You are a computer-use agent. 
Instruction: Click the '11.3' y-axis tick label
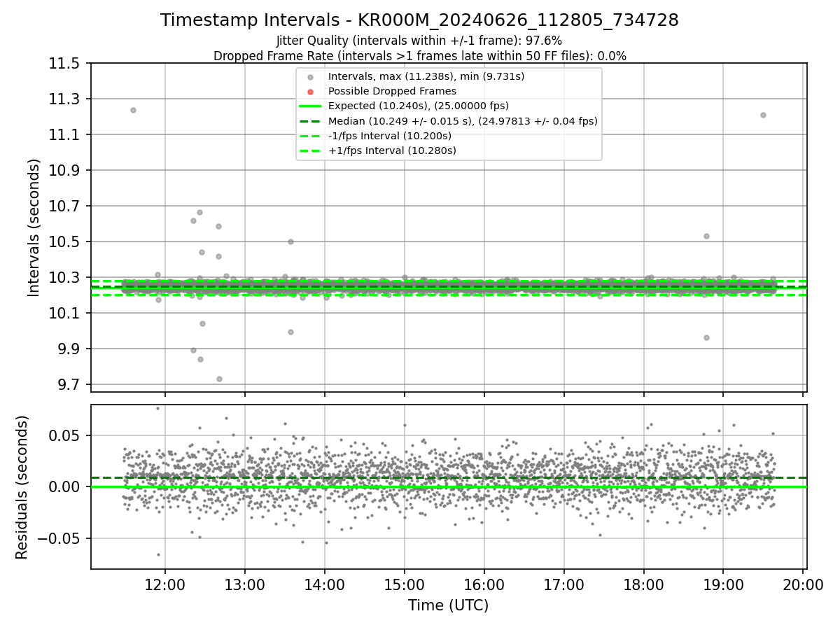66,99
